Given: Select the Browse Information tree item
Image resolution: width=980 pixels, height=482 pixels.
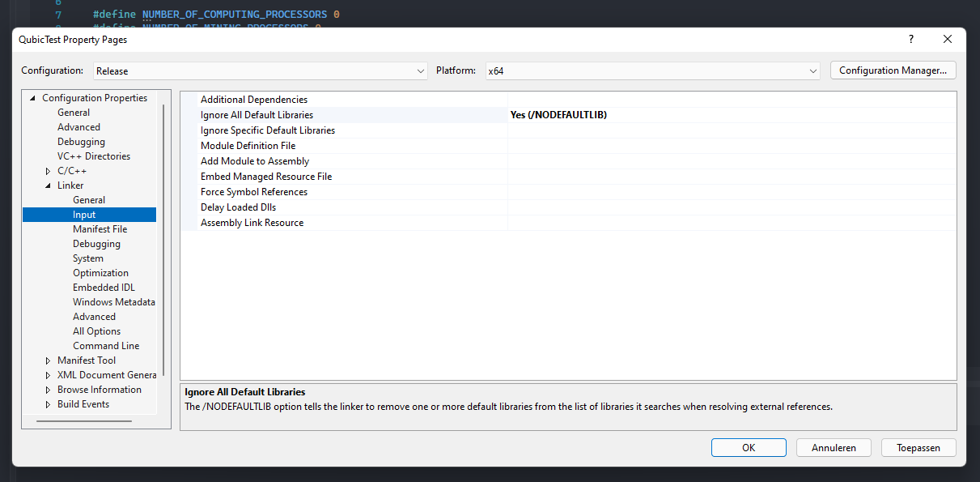Looking at the screenshot, I should (x=100, y=390).
